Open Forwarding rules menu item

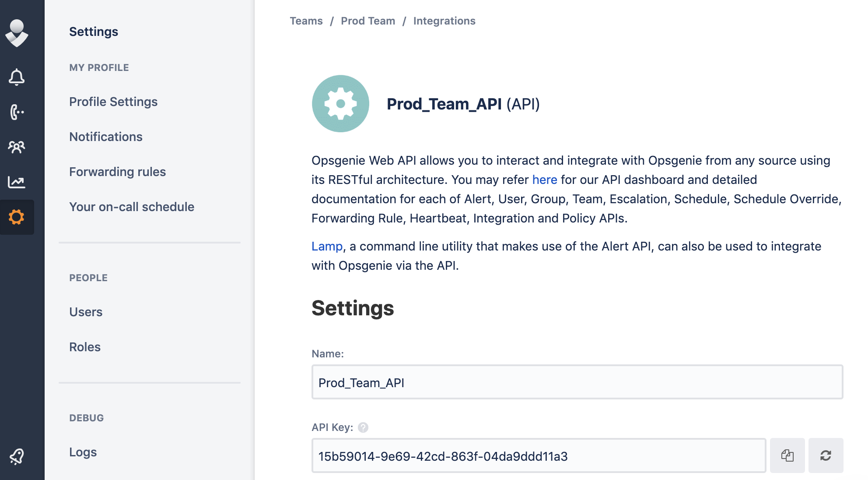tap(117, 172)
